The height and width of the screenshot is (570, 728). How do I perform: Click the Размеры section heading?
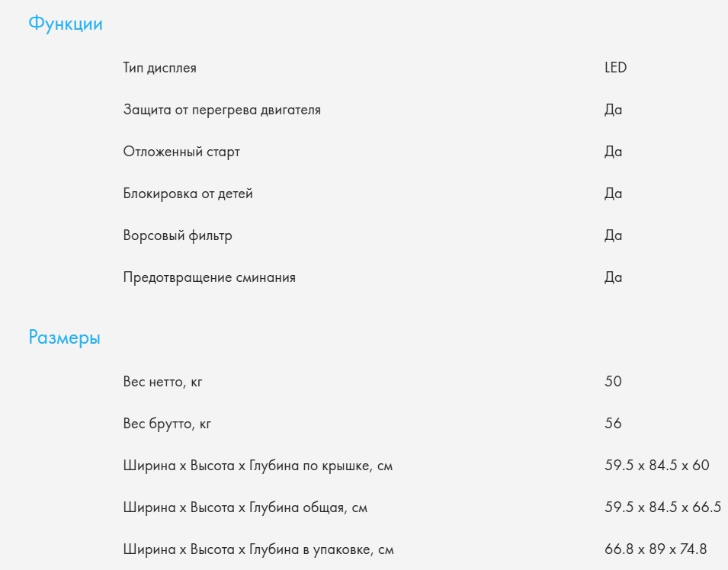coord(64,338)
